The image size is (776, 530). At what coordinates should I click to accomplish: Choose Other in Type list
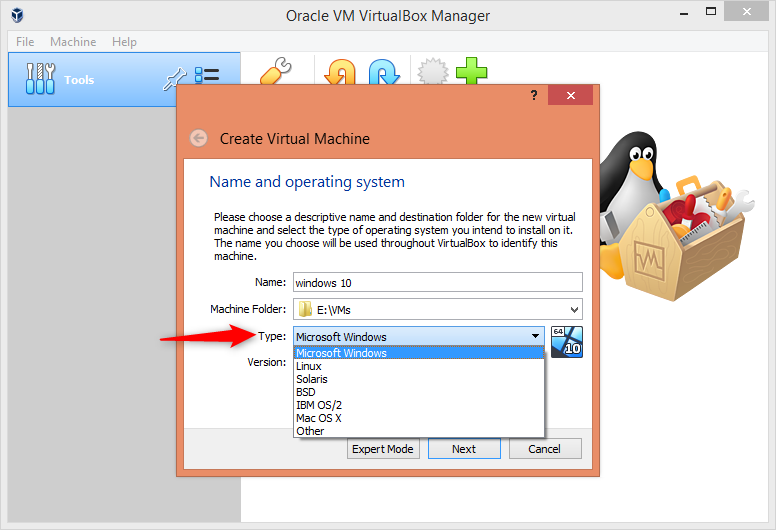tap(419, 431)
